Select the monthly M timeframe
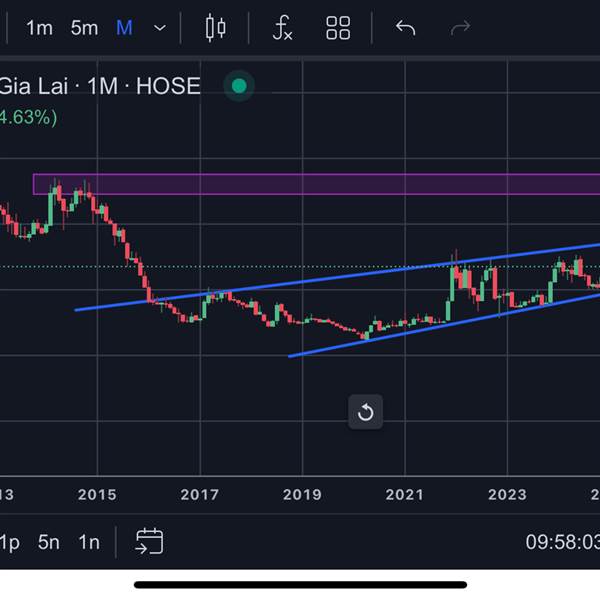The image size is (600, 600). (124, 28)
